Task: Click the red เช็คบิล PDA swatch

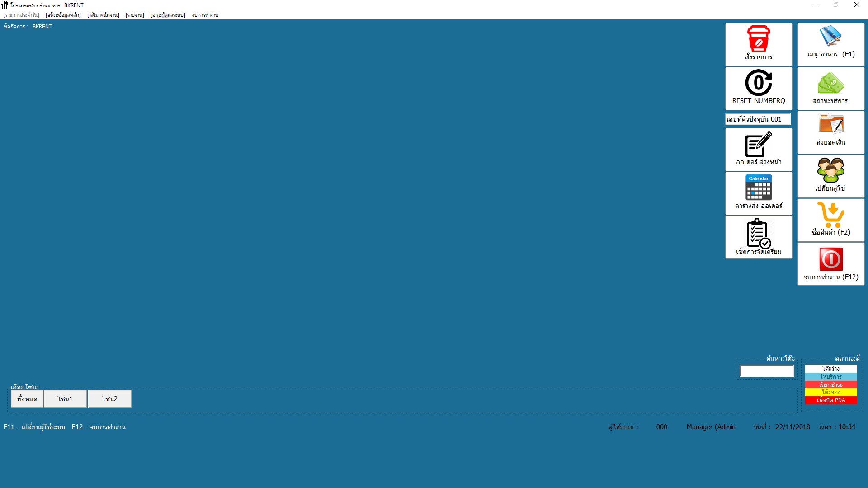Action: click(x=831, y=400)
